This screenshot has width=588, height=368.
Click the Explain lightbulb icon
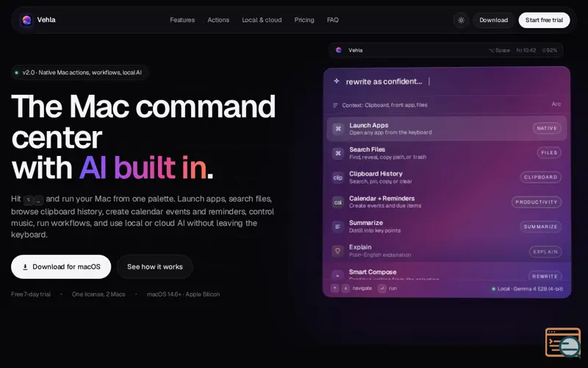coord(338,251)
